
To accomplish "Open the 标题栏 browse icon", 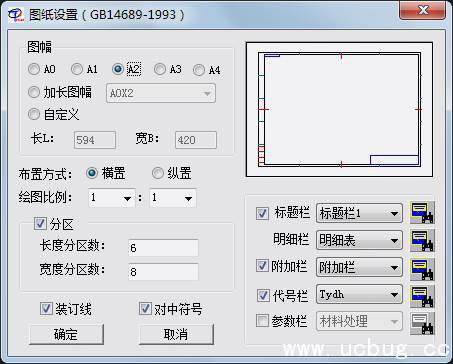I will [x=422, y=213].
